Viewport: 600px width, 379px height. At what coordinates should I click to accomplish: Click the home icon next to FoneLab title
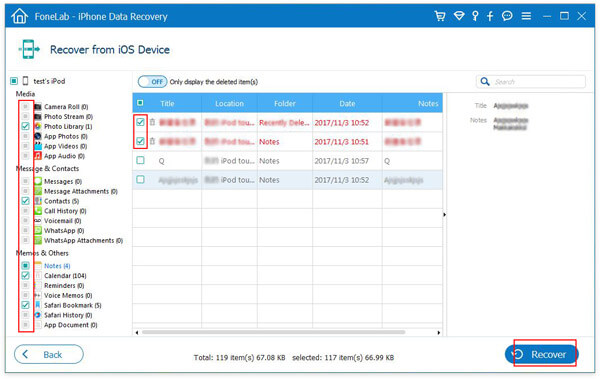[x=20, y=16]
